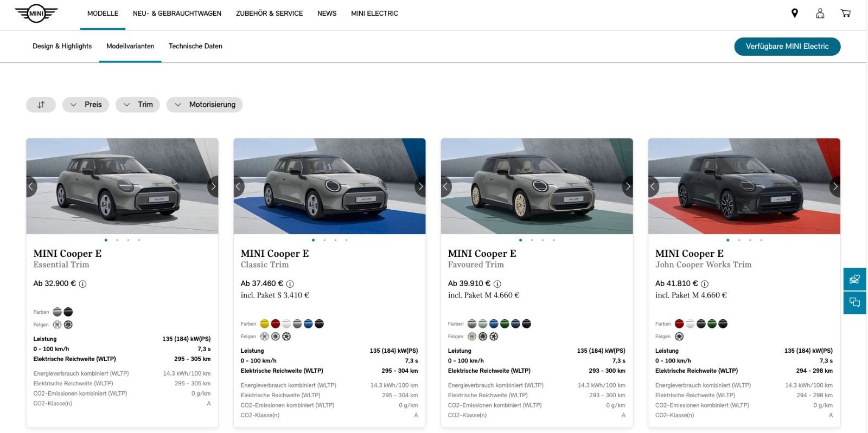
Task: Click the Ab 32.900 € price text
Action: (54, 283)
